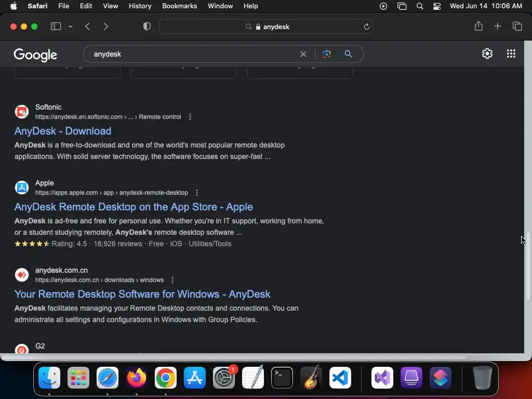Open Spotlight search in the menu bar
Image resolution: width=532 pixels, height=399 pixels.
420,6
